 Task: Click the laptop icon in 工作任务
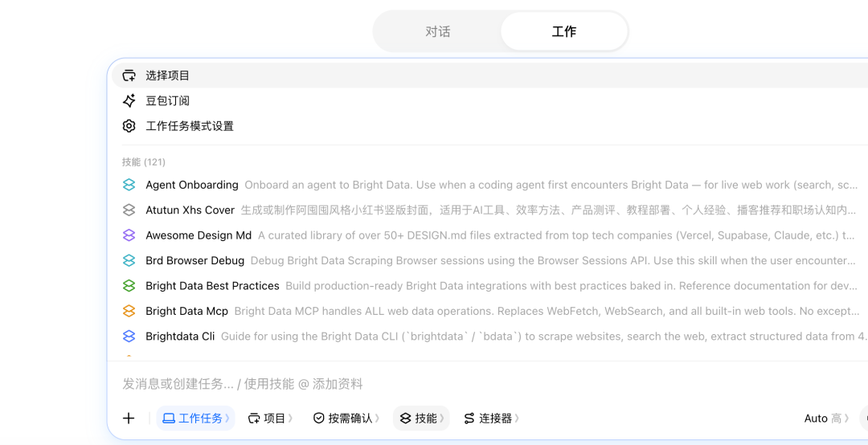(168, 418)
